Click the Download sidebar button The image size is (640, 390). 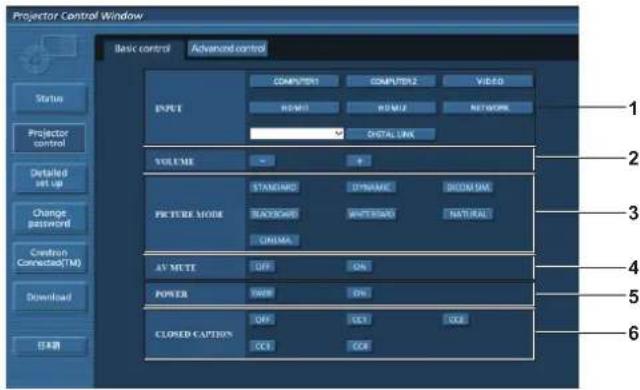[49, 297]
